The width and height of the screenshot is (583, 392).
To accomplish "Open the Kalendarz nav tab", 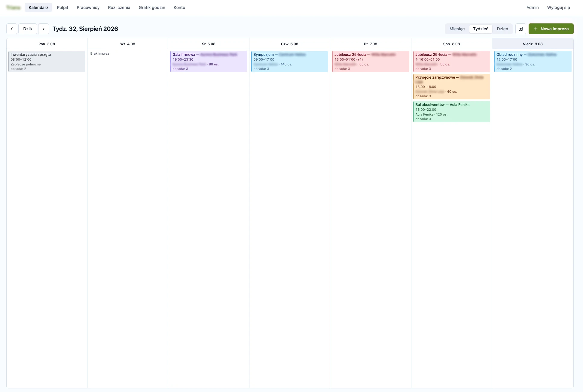I will click(38, 8).
